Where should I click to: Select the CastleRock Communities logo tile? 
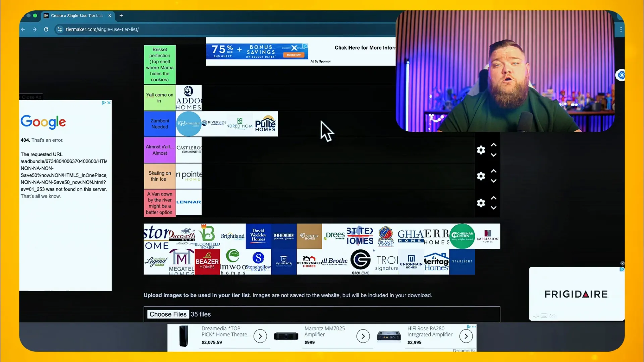pyautogui.click(x=189, y=150)
